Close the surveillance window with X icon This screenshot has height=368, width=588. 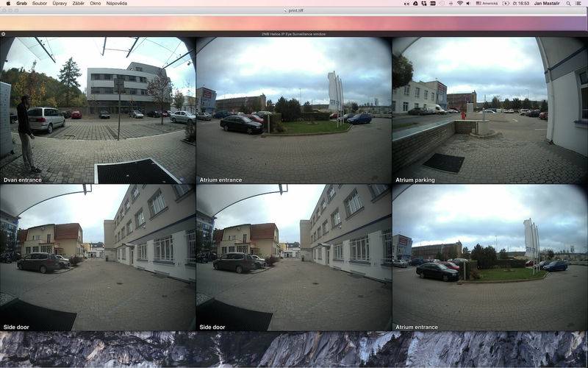[4, 34]
